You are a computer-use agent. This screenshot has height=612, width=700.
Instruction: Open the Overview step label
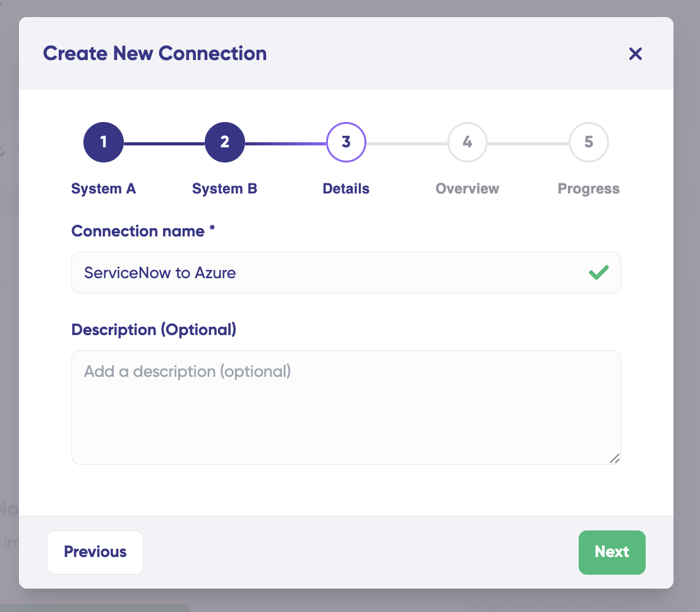[467, 188]
